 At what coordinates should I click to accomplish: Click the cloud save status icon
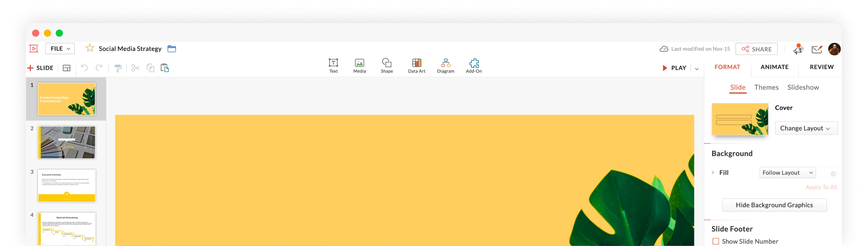click(664, 49)
